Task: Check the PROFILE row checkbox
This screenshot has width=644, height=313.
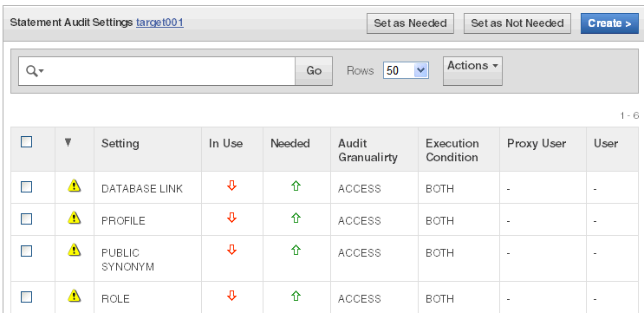Action: click(27, 219)
